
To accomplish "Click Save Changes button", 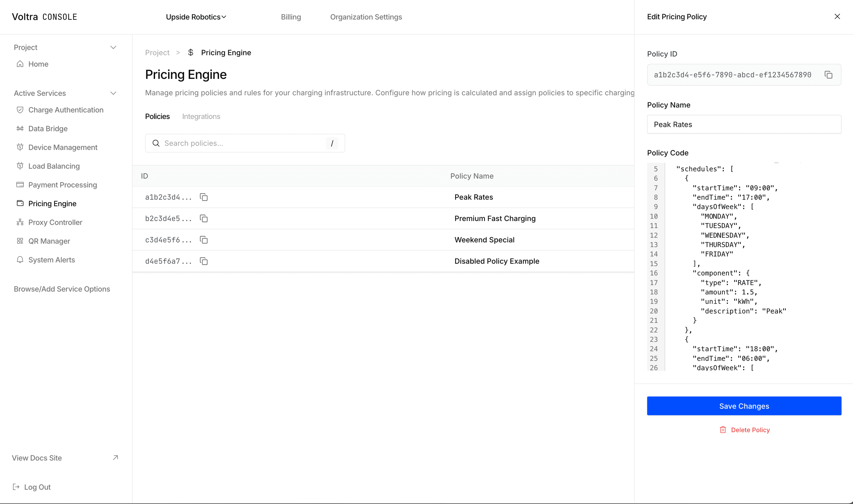I will (744, 406).
